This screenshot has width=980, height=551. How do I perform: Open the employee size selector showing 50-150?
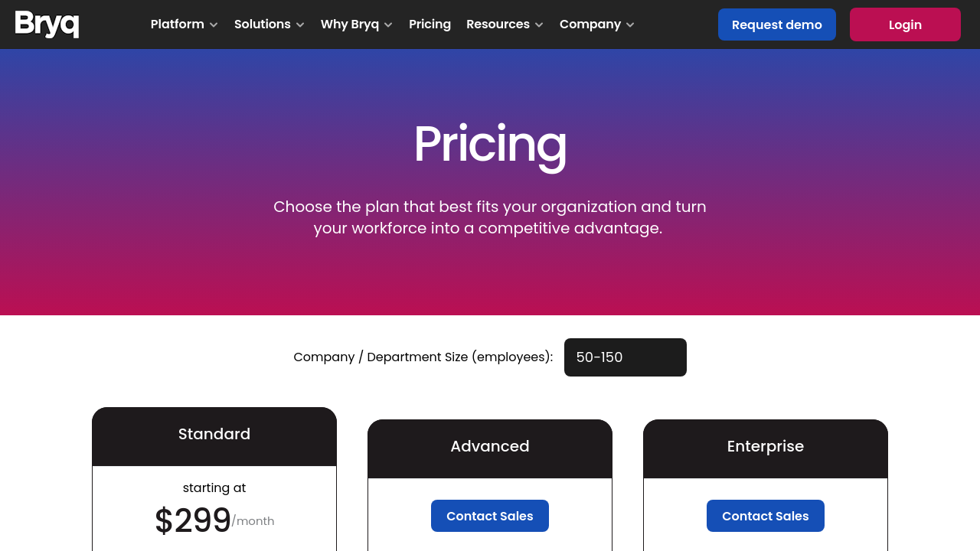point(625,357)
